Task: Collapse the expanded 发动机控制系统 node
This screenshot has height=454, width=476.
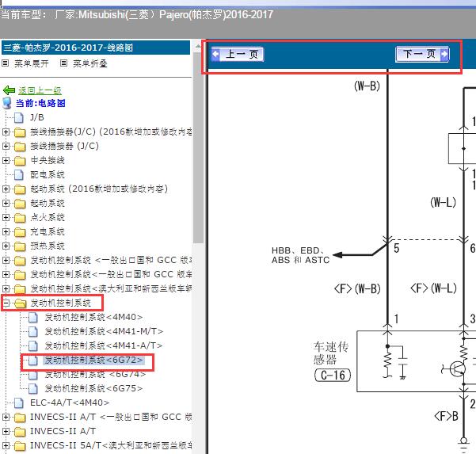Action: (6, 303)
